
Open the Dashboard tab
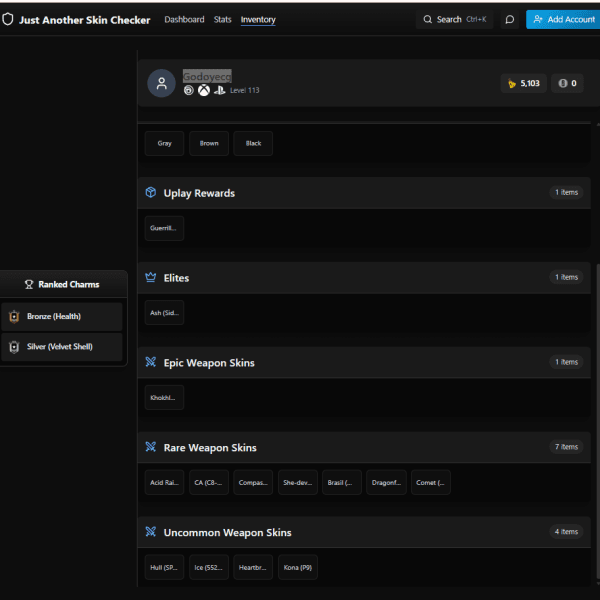coord(184,20)
